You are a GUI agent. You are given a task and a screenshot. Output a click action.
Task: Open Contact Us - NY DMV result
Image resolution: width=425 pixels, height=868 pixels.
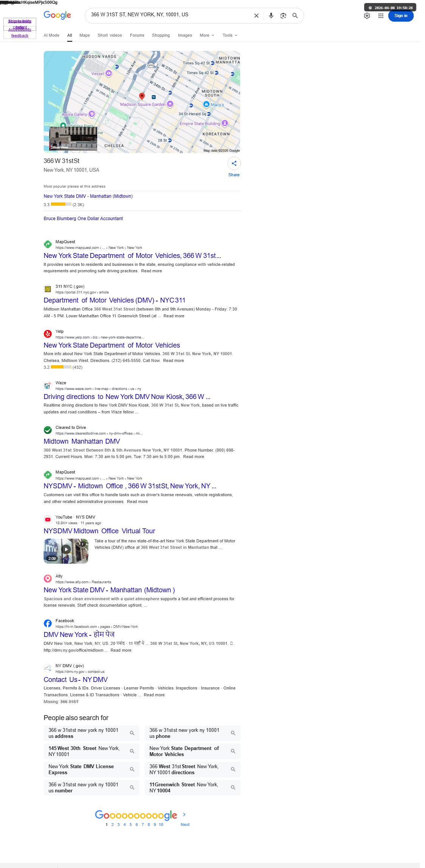tap(76, 680)
